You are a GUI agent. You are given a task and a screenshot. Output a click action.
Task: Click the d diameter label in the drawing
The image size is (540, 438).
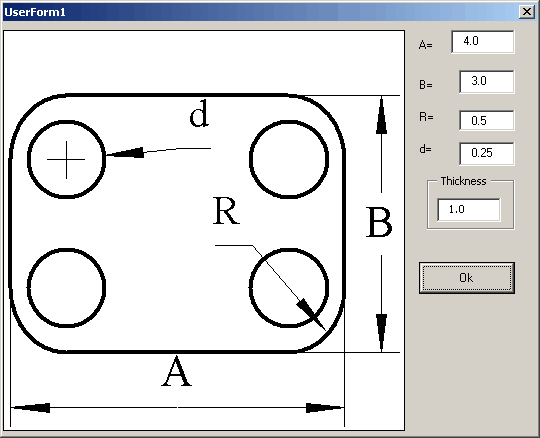[199, 113]
